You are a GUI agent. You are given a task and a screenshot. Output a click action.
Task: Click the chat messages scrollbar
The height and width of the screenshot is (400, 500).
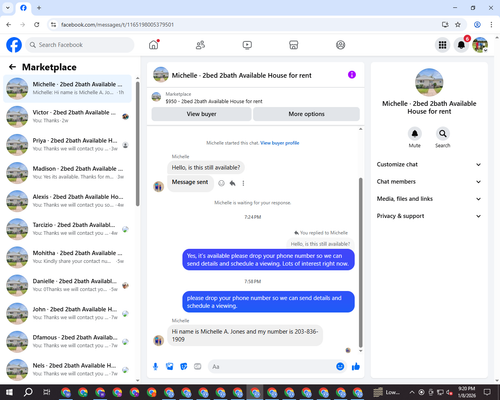[x=360, y=263]
